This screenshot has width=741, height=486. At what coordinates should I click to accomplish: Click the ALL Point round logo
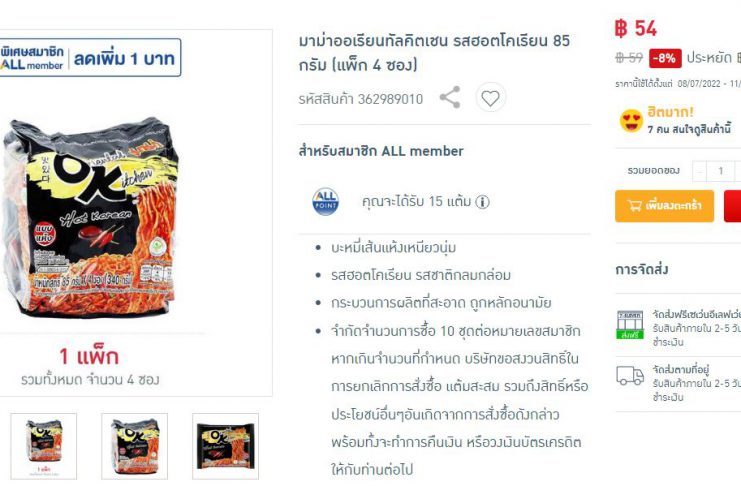click(325, 202)
